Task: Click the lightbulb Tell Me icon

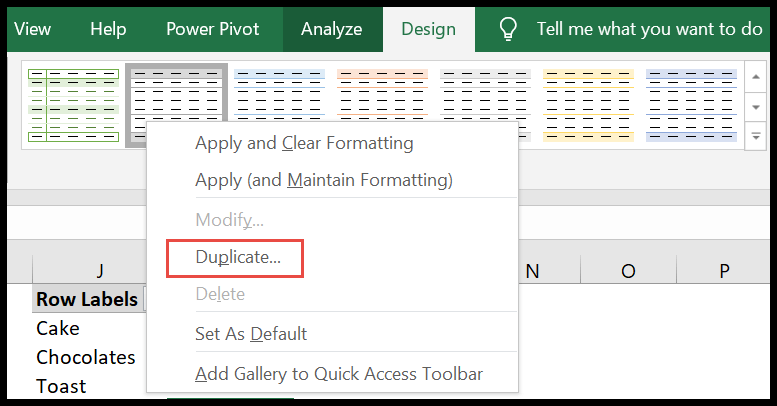Action: [x=507, y=29]
